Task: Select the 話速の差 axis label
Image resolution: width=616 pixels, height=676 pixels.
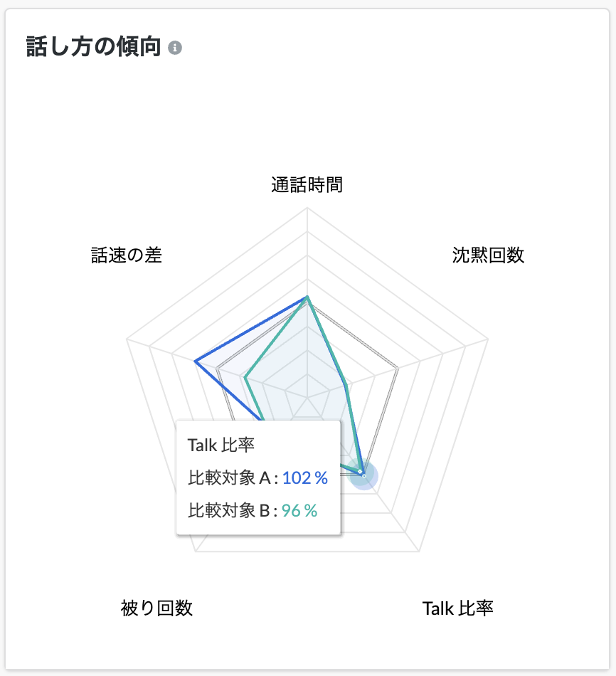Action: point(127,255)
